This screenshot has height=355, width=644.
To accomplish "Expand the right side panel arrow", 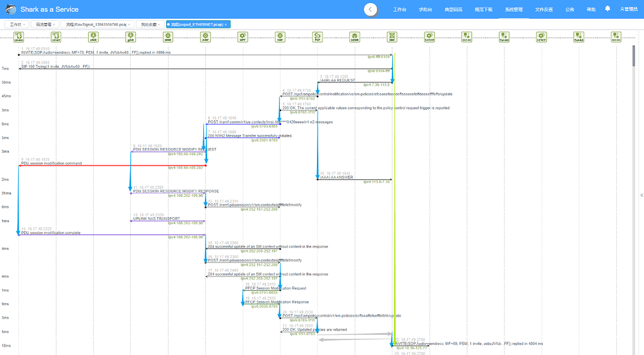I will click(641, 195).
